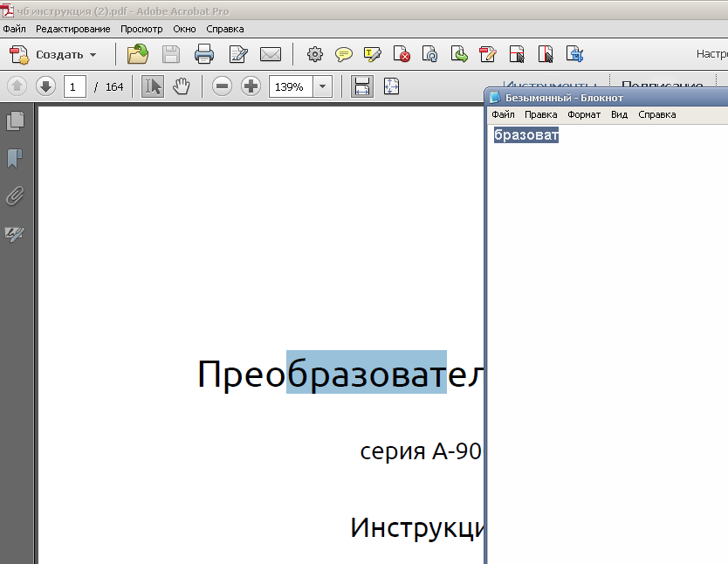This screenshot has height=564, width=728.
Task: Go to the next page arrow
Action: point(45,86)
